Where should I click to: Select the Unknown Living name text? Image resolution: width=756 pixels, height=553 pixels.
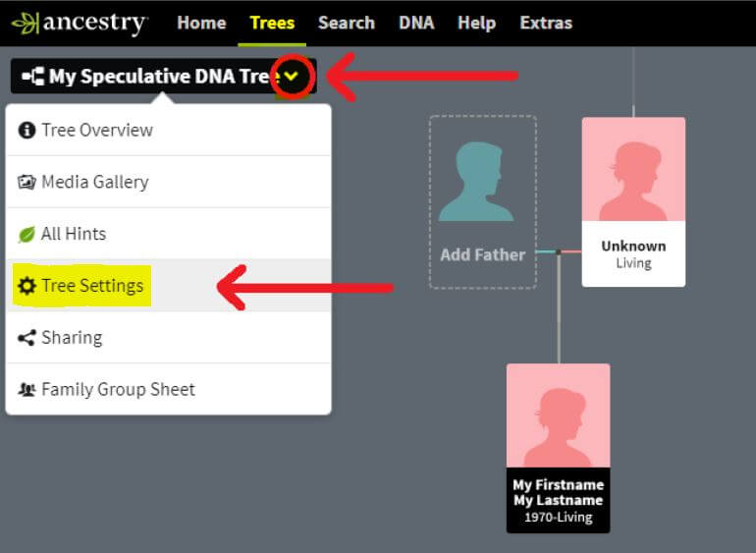[633, 253]
